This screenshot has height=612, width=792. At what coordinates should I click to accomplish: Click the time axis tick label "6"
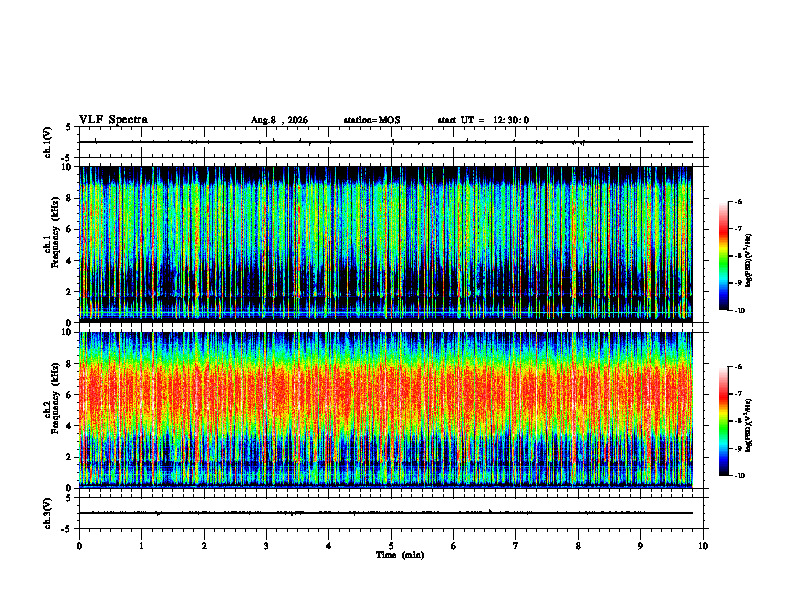(x=454, y=546)
